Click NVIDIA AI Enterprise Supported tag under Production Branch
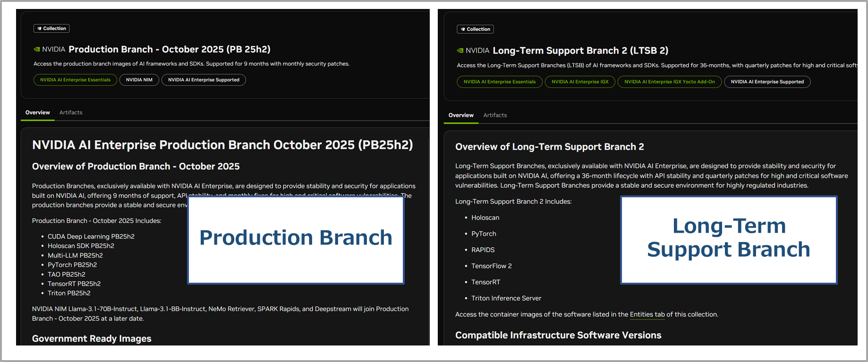868x362 pixels. [204, 80]
